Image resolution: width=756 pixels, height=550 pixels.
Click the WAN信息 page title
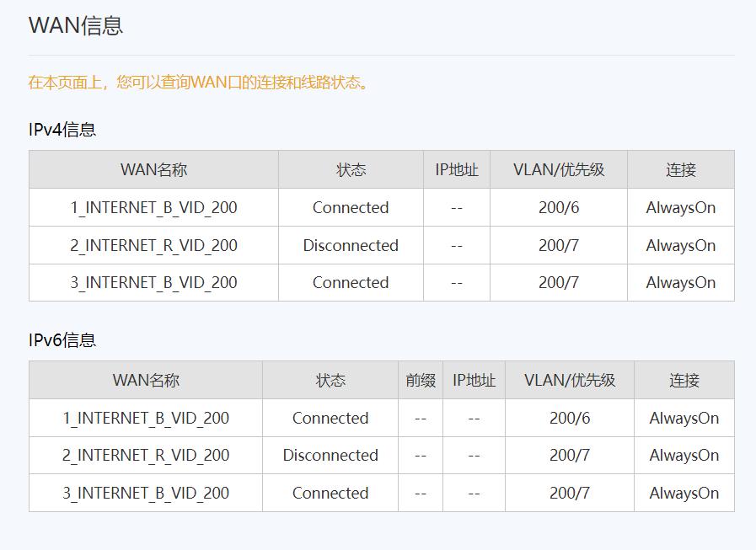(76, 25)
